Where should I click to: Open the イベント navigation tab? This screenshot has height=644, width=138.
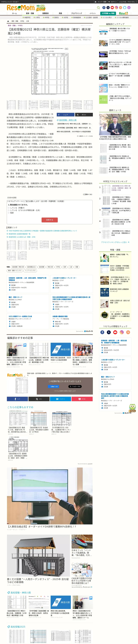[x=92, y=14]
